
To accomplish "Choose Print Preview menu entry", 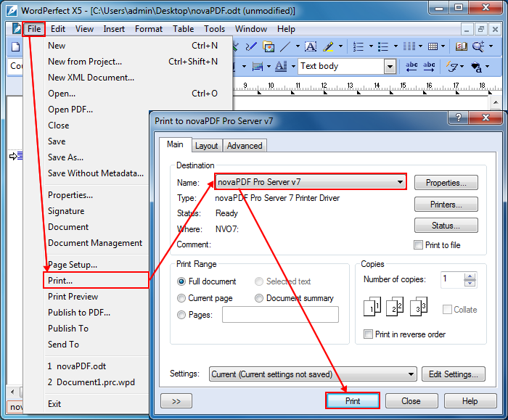I will coord(73,296).
